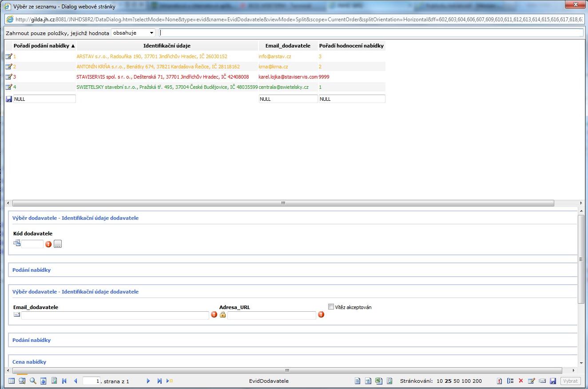Click the error icon beside the Adresa_URL field

(321, 314)
